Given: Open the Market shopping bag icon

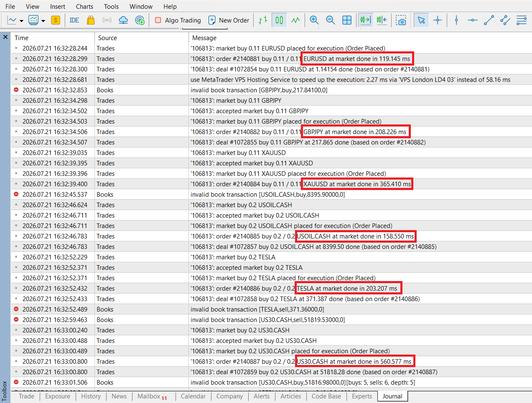Looking at the screenshot, I should 91,20.
